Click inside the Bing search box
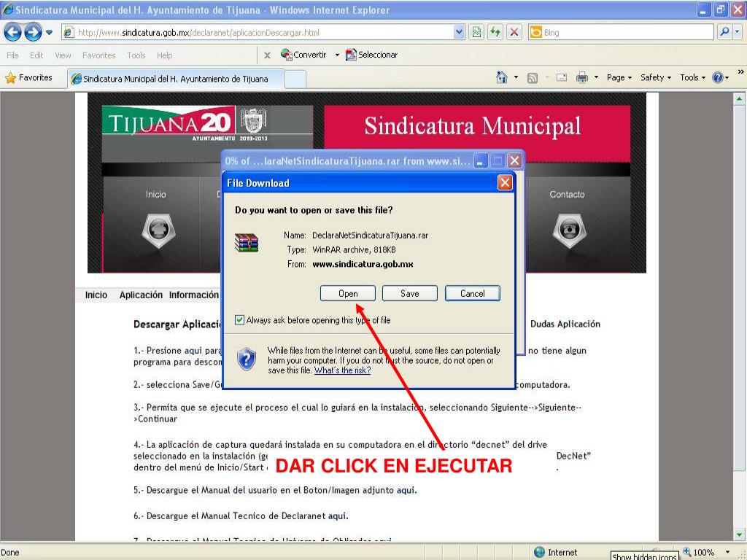This screenshot has height=560, width=747. pos(628,32)
